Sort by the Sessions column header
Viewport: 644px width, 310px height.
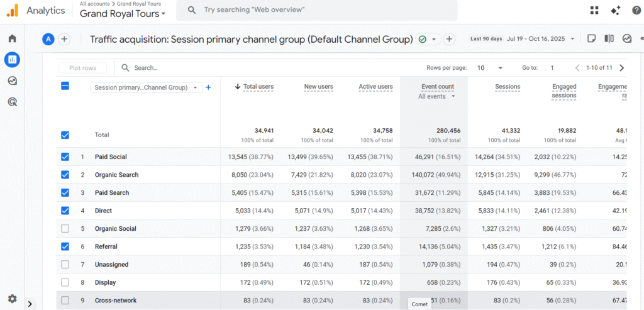507,87
